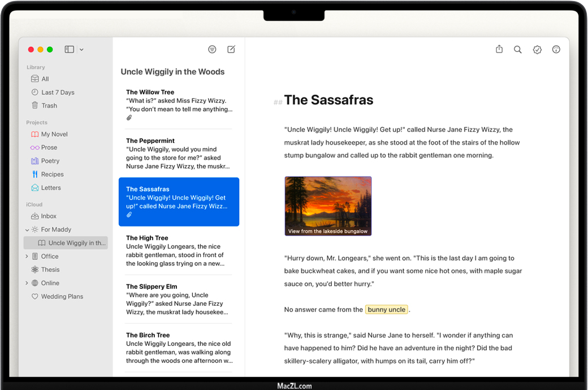This screenshot has height=390, width=588.
Task: Toggle the sidebar visibility button
Action: click(70, 50)
